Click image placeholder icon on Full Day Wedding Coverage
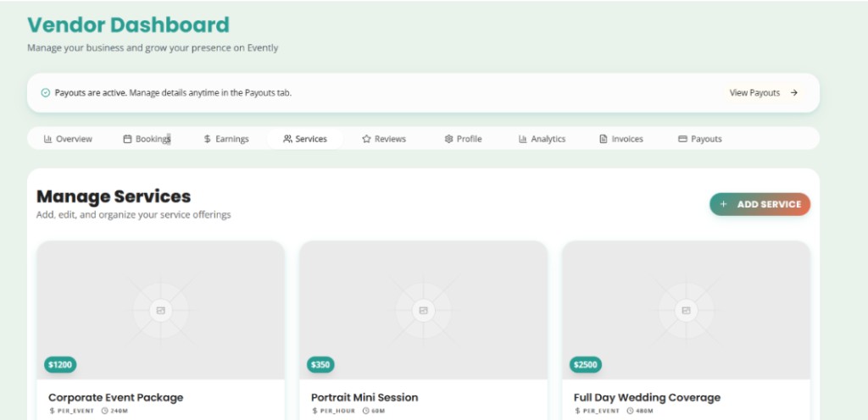The image size is (868, 420). pyautogui.click(x=686, y=311)
